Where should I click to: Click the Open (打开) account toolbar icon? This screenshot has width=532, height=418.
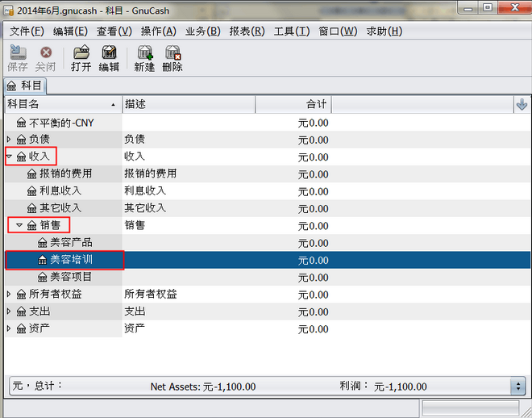(x=81, y=52)
